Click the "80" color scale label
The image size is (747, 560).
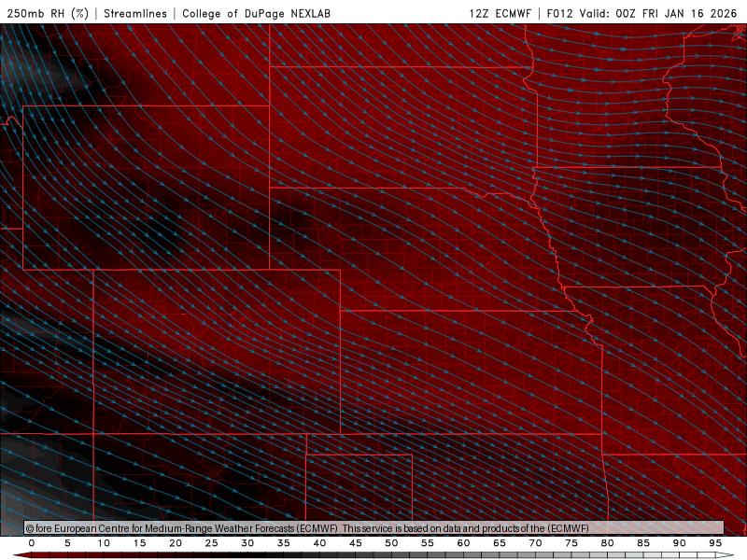click(x=607, y=543)
